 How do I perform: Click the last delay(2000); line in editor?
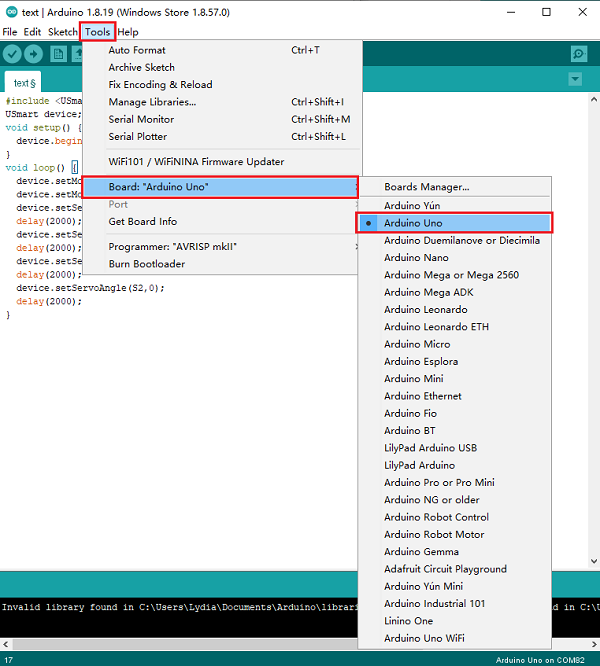tap(49, 302)
